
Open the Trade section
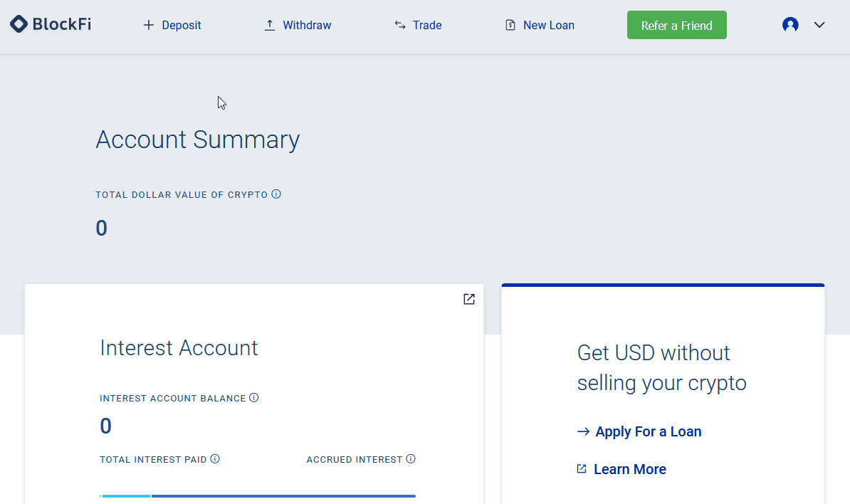click(x=418, y=25)
